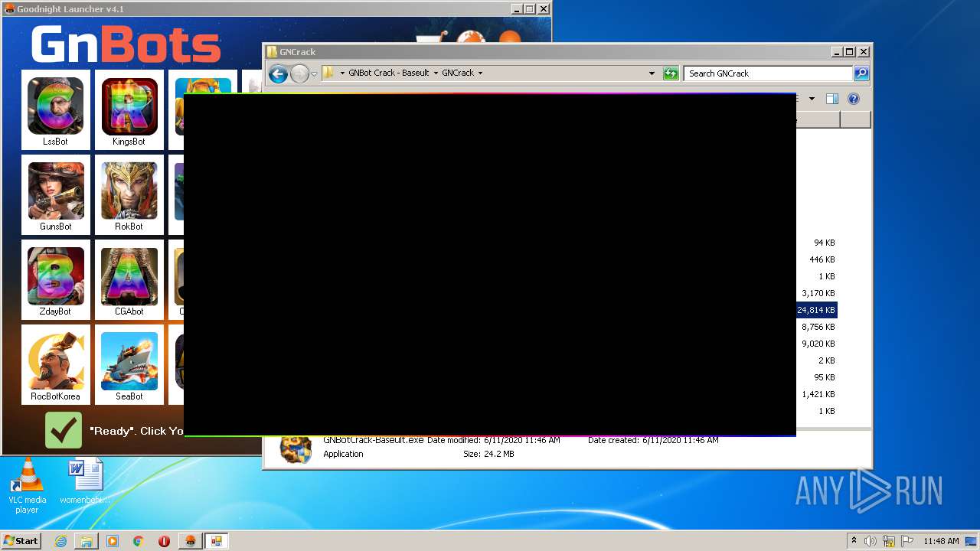This screenshot has height=551, width=980.
Task: Click the taskbar clock showing 11:48 AM
Action: [x=941, y=541]
